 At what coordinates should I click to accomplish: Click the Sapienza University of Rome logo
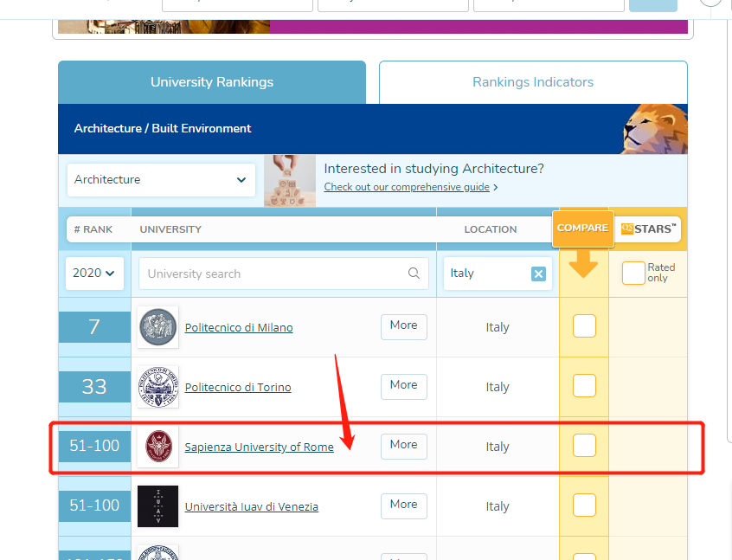(157, 447)
